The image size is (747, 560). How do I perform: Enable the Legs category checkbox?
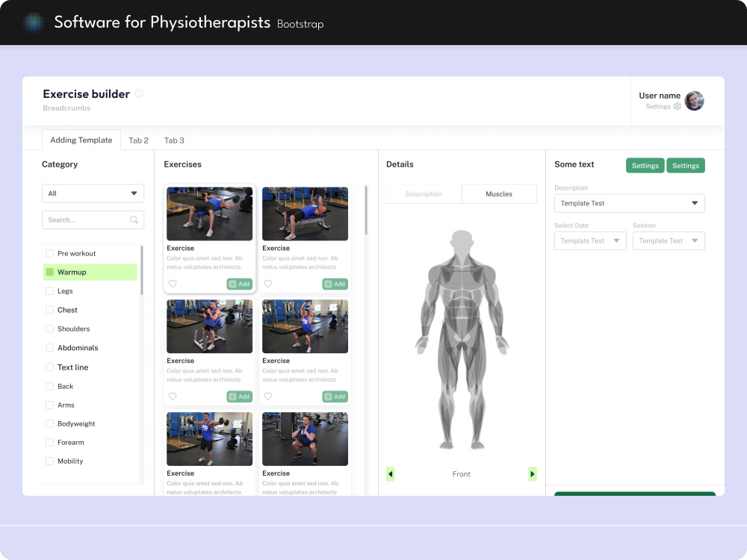49,291
